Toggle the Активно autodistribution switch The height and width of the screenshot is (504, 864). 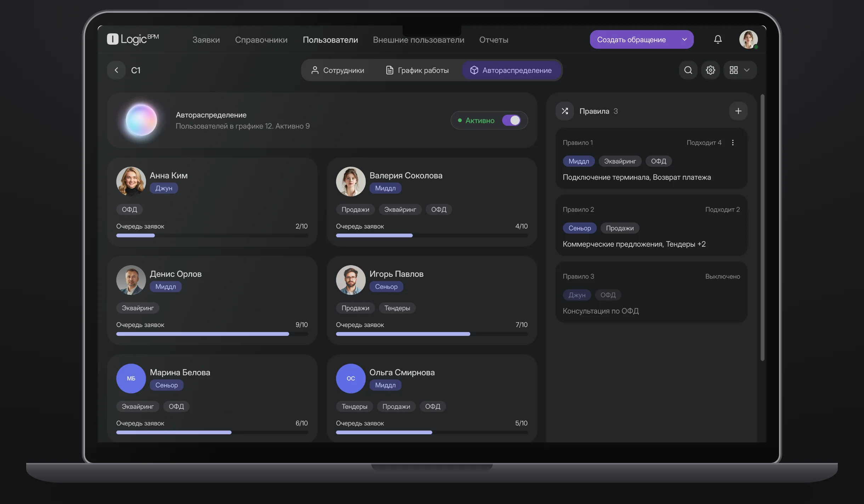(511, 120)
